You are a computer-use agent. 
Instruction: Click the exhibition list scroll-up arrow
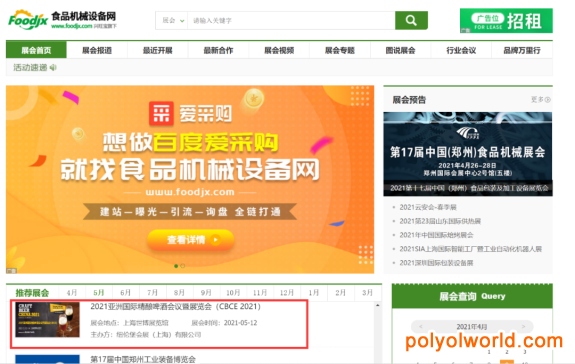tap(378, 305)
